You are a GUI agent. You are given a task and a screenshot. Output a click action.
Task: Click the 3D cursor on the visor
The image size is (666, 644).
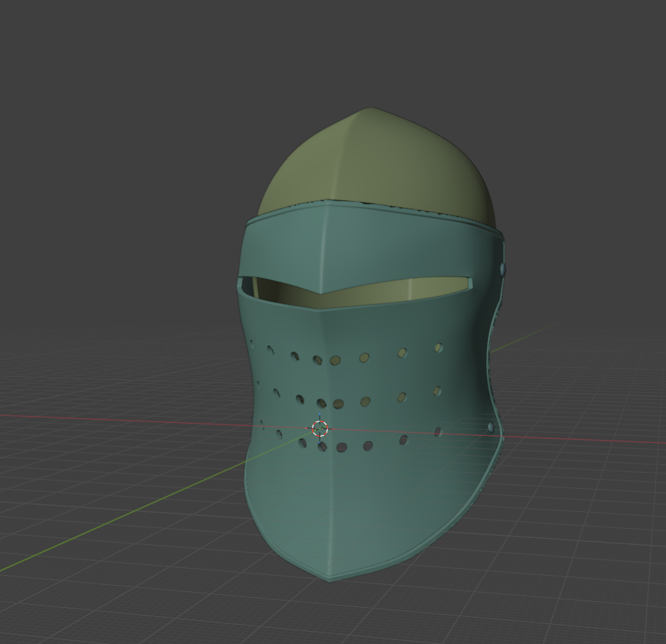[x=320, y=428]
